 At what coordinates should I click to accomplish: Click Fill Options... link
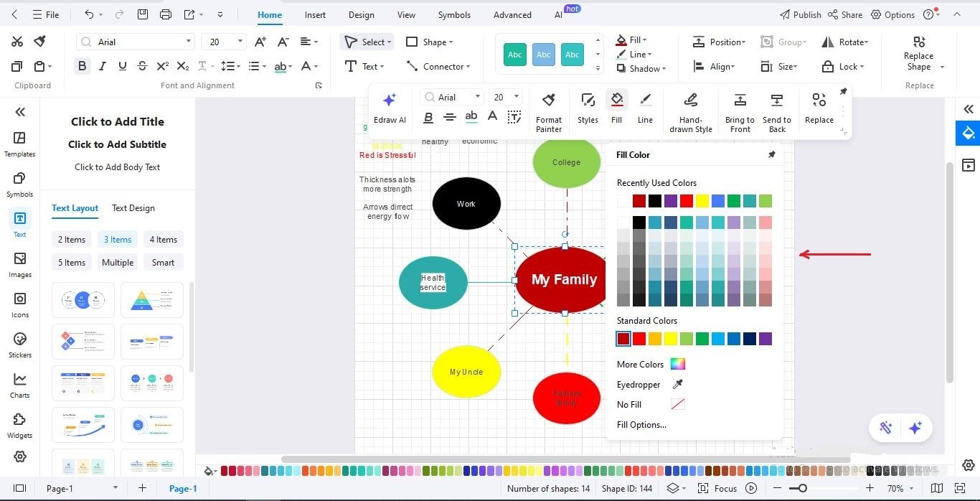[641, 425]
